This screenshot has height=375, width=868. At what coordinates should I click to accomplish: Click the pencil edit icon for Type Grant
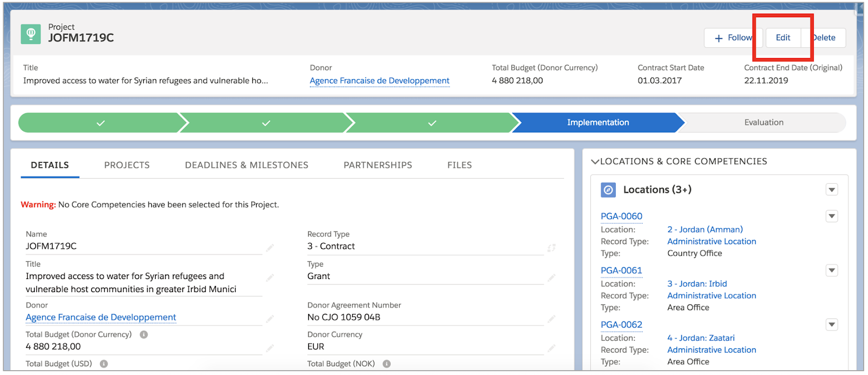551,277
